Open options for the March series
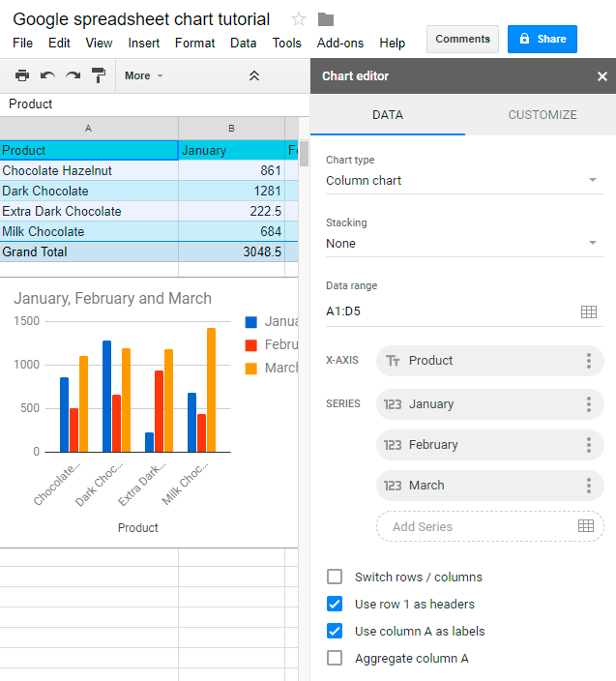The width and height of the screenshot is (616, 681). click(x=589, y=486)
